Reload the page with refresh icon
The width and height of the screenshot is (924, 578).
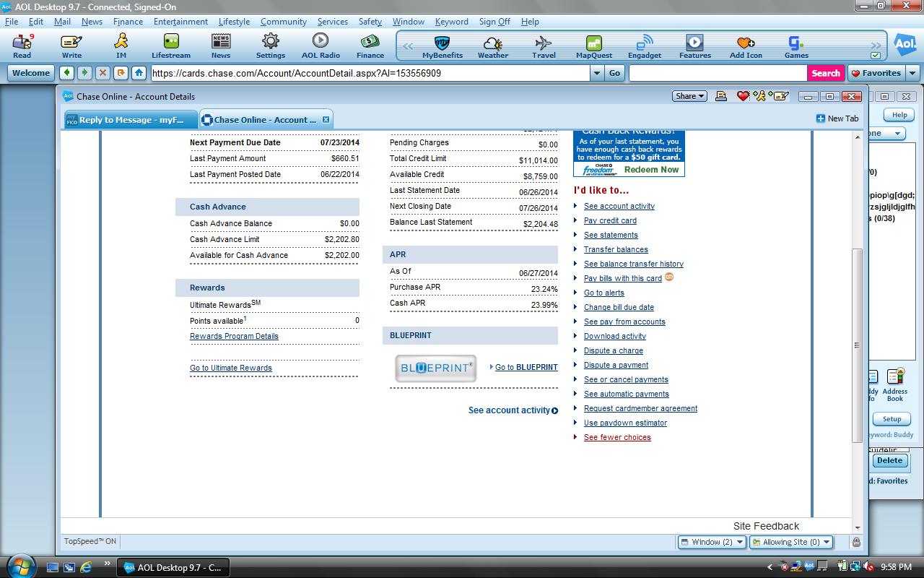121,73
